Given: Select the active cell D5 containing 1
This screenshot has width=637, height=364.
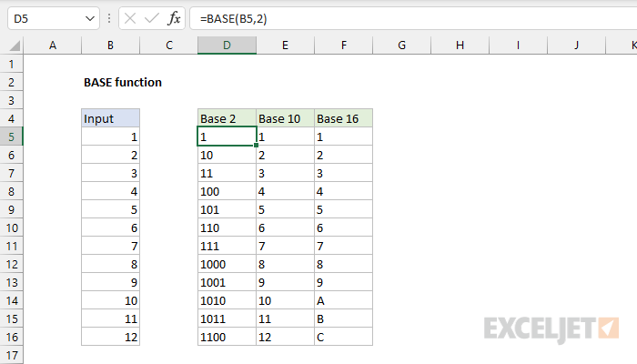Looking at the screenshot, I should (x=227, y=136).
